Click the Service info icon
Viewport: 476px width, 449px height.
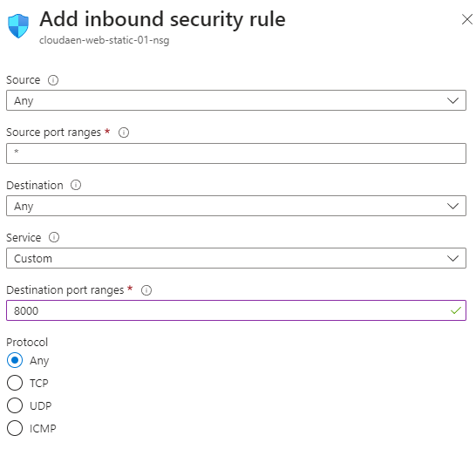[x=54, y=237]
